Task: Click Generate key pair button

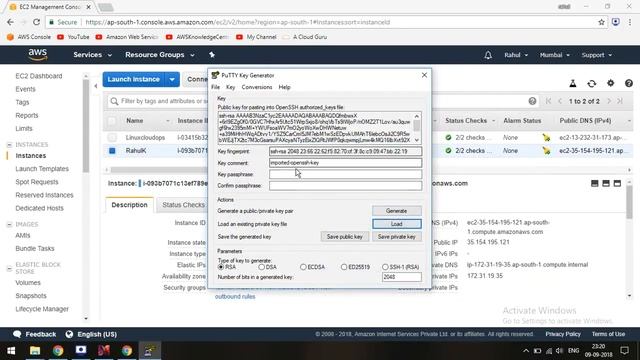Action: pos(396,211)
